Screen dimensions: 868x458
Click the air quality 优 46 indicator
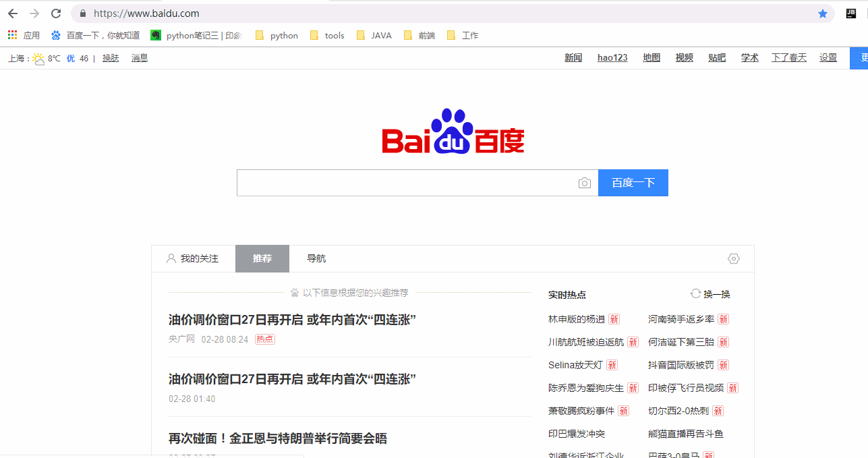coord(78,59)
